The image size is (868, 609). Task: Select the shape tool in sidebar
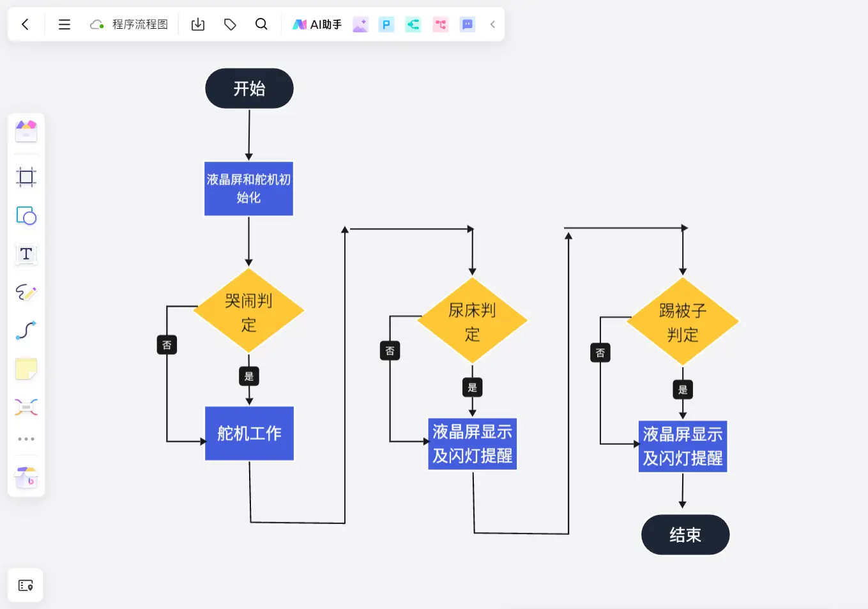(x=26, y=215)
